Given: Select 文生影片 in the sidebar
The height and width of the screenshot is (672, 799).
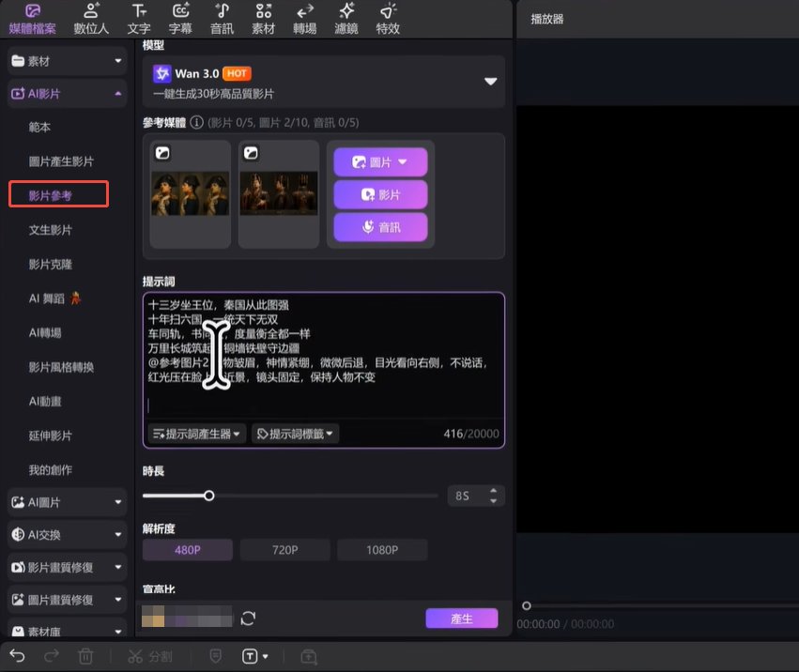Looking at the screenshot, I should click(x=51, y=230).
